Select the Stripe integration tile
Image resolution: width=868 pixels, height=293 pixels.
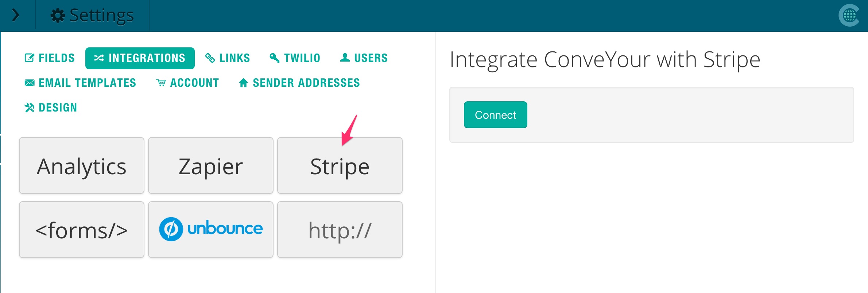(340, 165)
